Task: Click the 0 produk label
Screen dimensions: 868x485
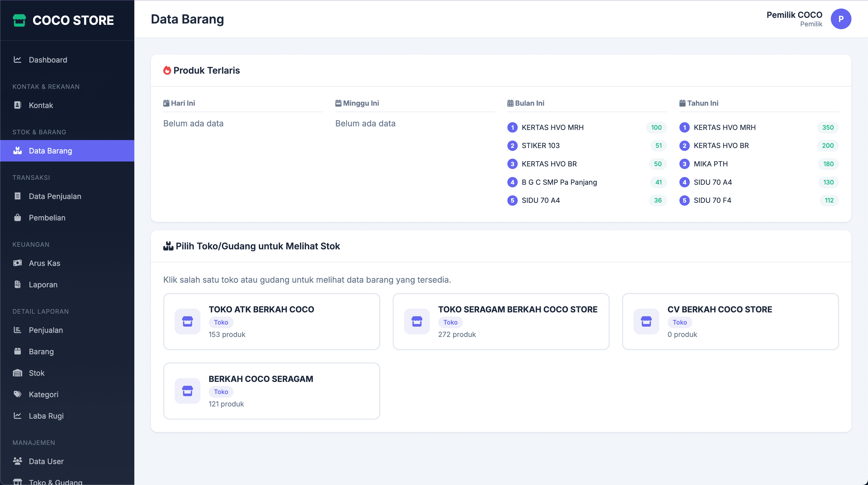Action: 682,334
